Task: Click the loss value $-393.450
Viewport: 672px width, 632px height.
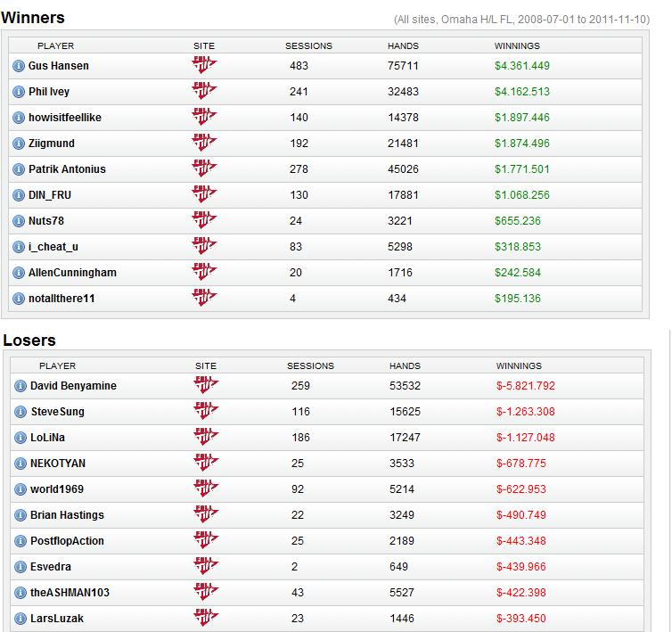Action: (x=521, y=619)
